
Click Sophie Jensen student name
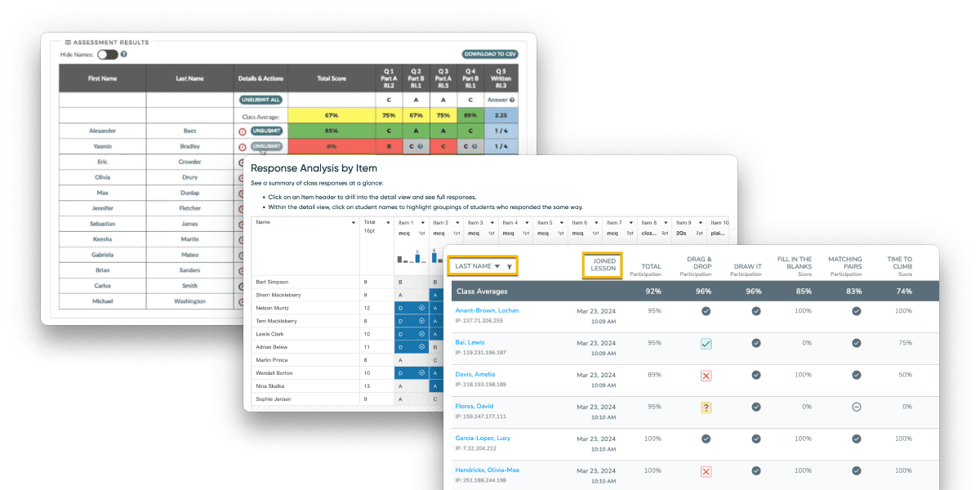273,399
